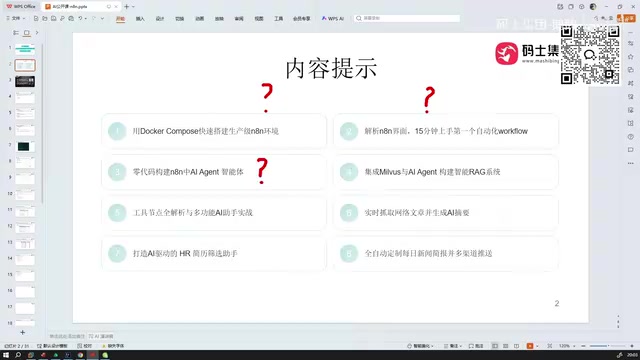Switch to the 设计 ribbon tab
The image size is (640, 360).
click(160, 19)
